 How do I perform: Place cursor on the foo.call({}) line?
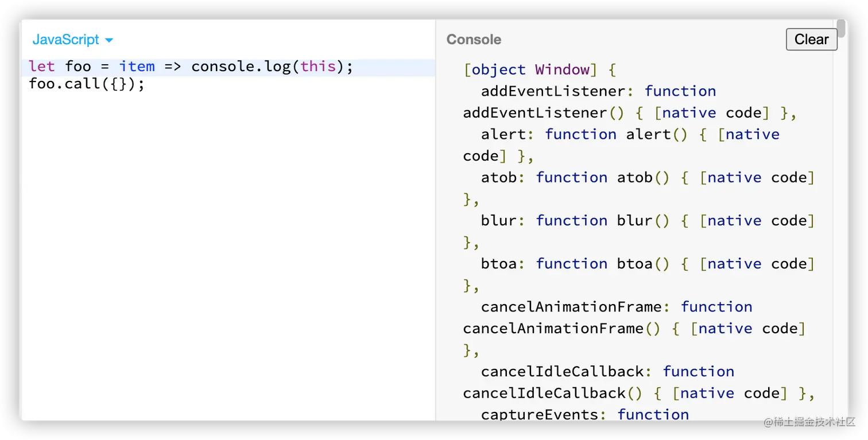[x=86, y=84]
